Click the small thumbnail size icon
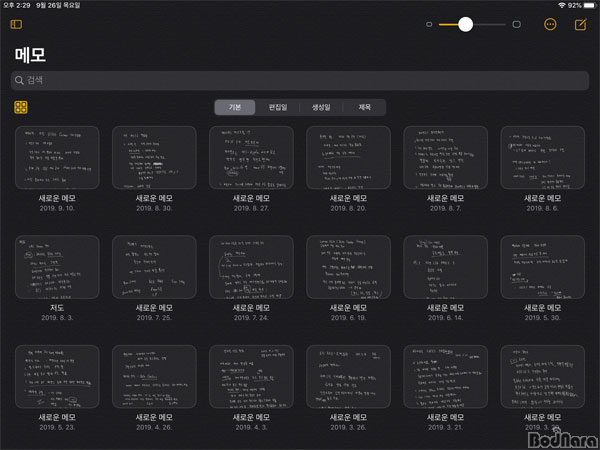The width and height of the screenshot is (600, 450). [429, 24]
